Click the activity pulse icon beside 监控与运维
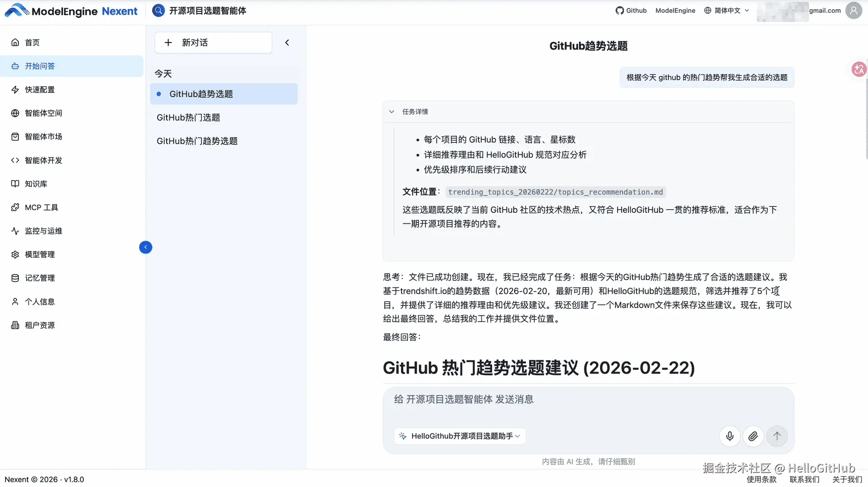The image size is (868, 487). point(15,231)
